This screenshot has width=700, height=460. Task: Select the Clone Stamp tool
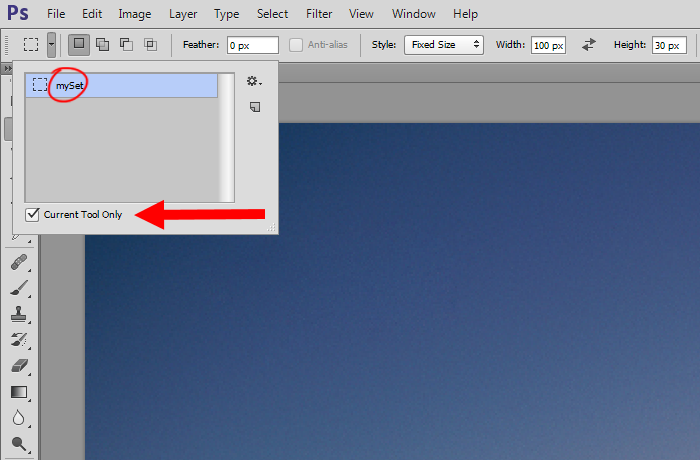[x=19, y=314]
